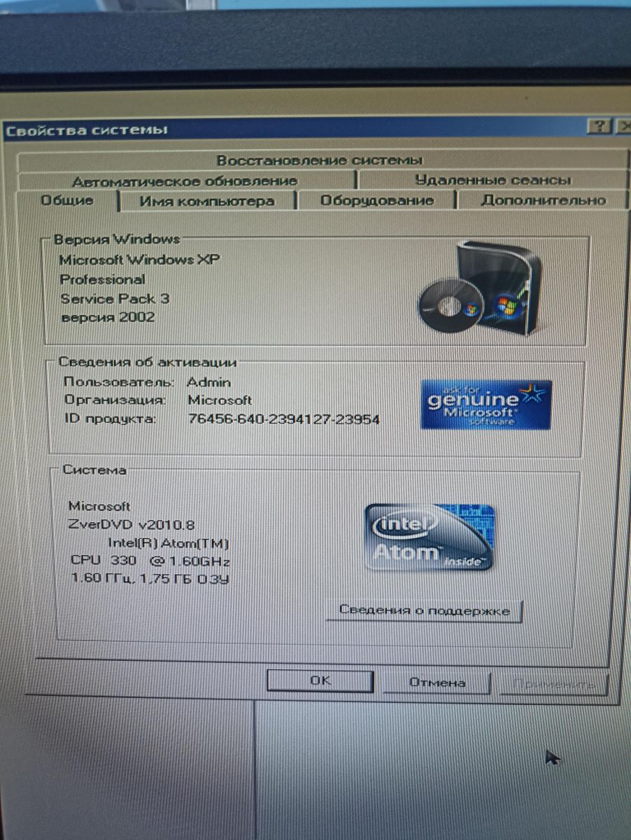The height and width of the screenshot is (840, 631).
Task: Open the Автоматическое обновление tab
Action: pos(185,181)
